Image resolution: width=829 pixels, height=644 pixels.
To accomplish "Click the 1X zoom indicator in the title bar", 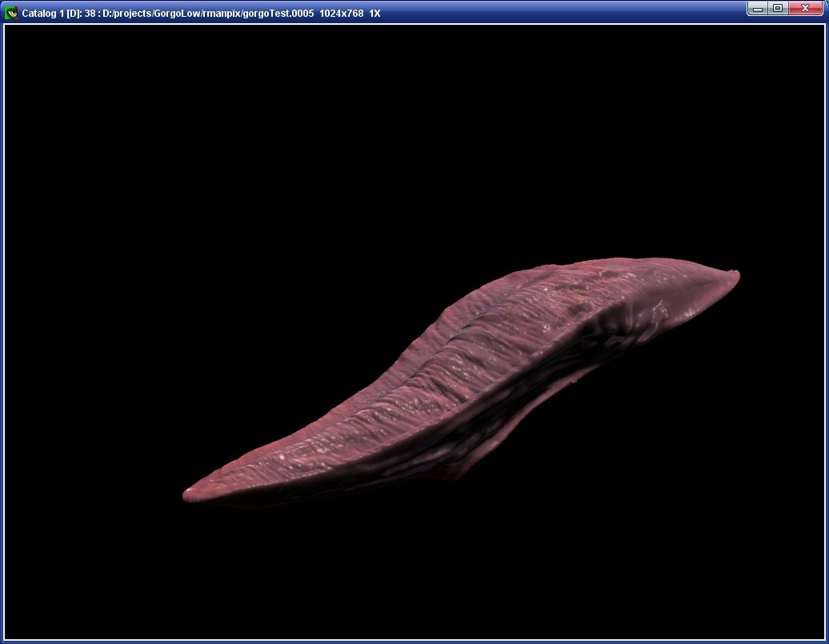I will [374, 14].
